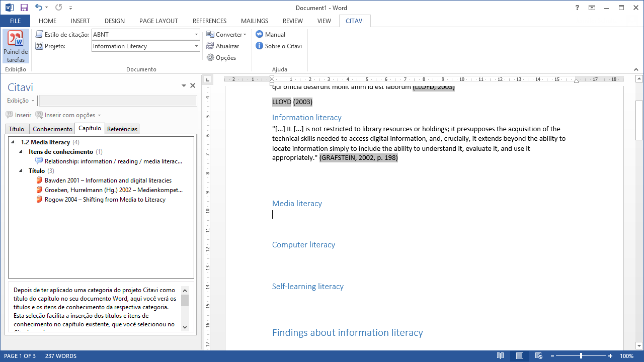Click the zoom in plus button
This screenshot has height=362, width=644.
tap(610, 356)
